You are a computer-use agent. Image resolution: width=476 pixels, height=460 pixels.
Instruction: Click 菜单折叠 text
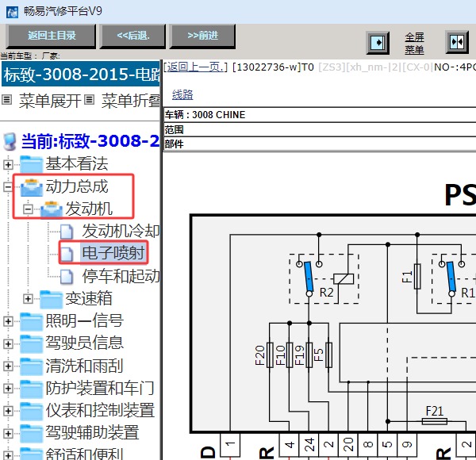pyautogui.click(x=131, y=101)
